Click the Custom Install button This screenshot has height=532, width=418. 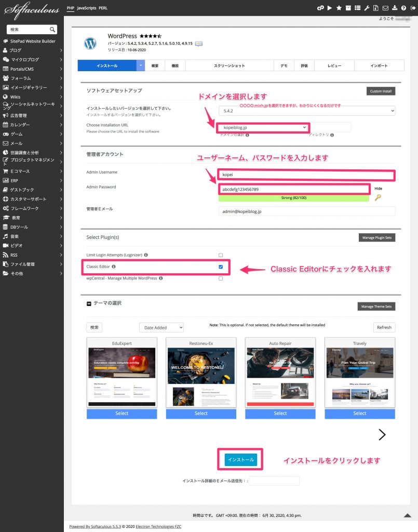tap(381, 91)
